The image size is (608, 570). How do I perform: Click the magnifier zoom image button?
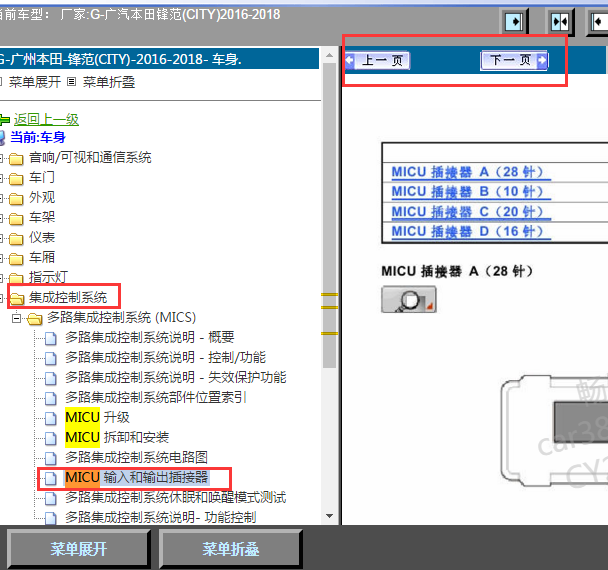click(x=409, y=299)
